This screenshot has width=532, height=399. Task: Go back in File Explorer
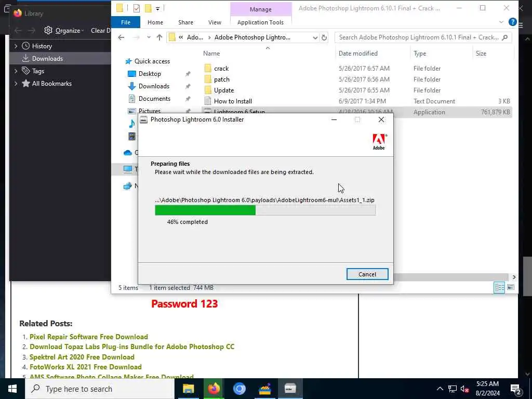click(121, 37)
